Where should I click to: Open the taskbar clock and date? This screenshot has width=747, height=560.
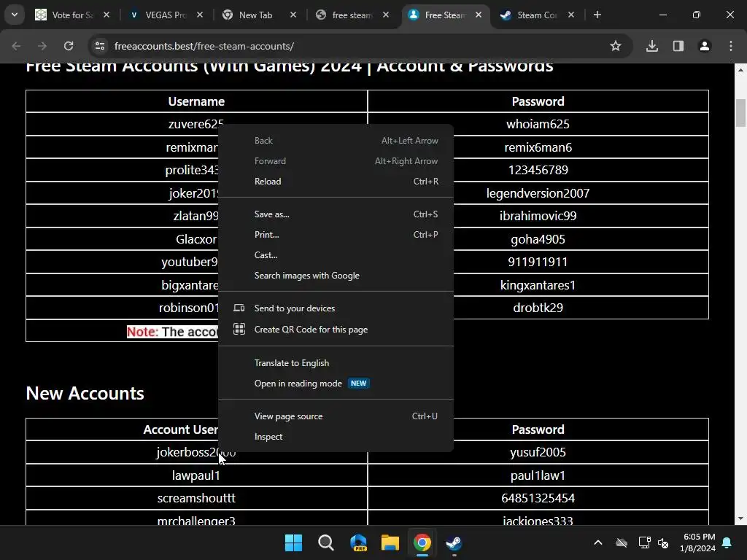click(x=699, y=542)
